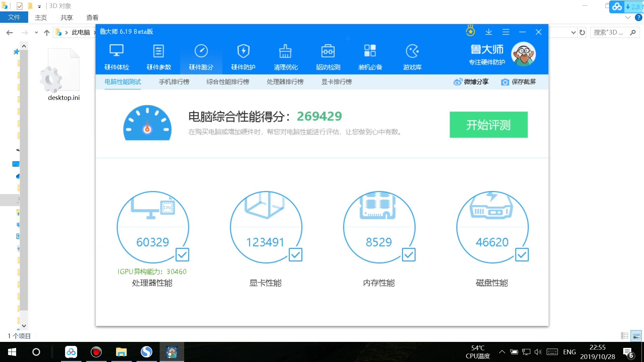Screen dimensions: 644x362
Task: Click the Lu Master mascot avatar
Action: (523, 54)
